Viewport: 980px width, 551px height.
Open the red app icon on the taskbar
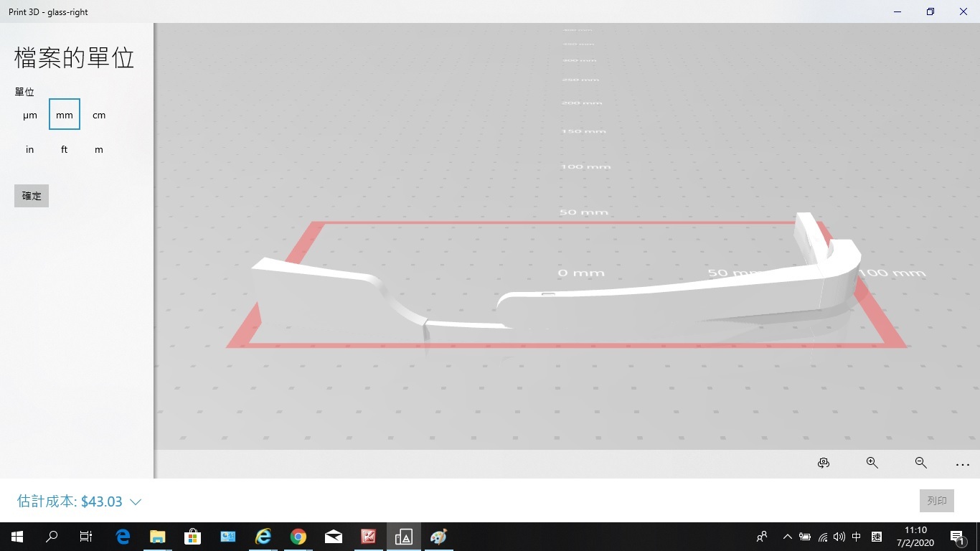point(369,537)
